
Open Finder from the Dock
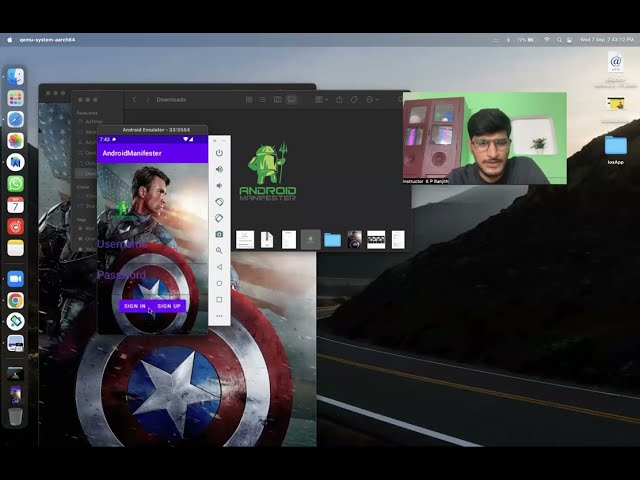(16, 77)
